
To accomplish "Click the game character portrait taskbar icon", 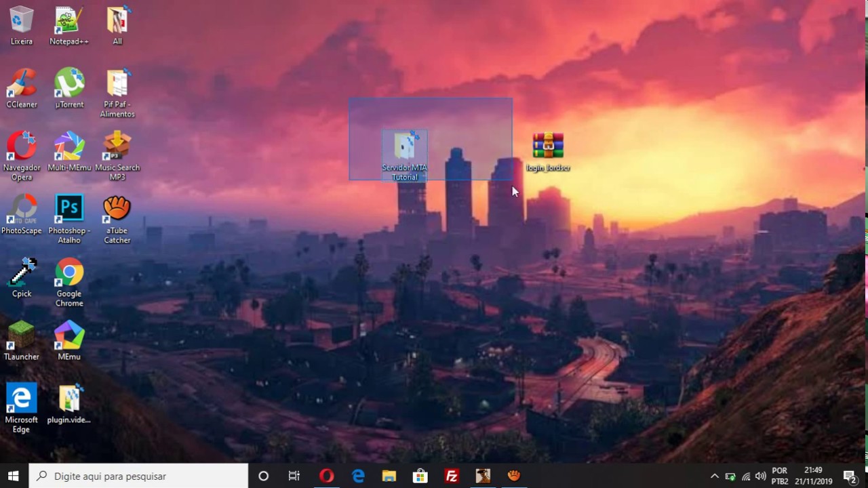I will (483, 476).
